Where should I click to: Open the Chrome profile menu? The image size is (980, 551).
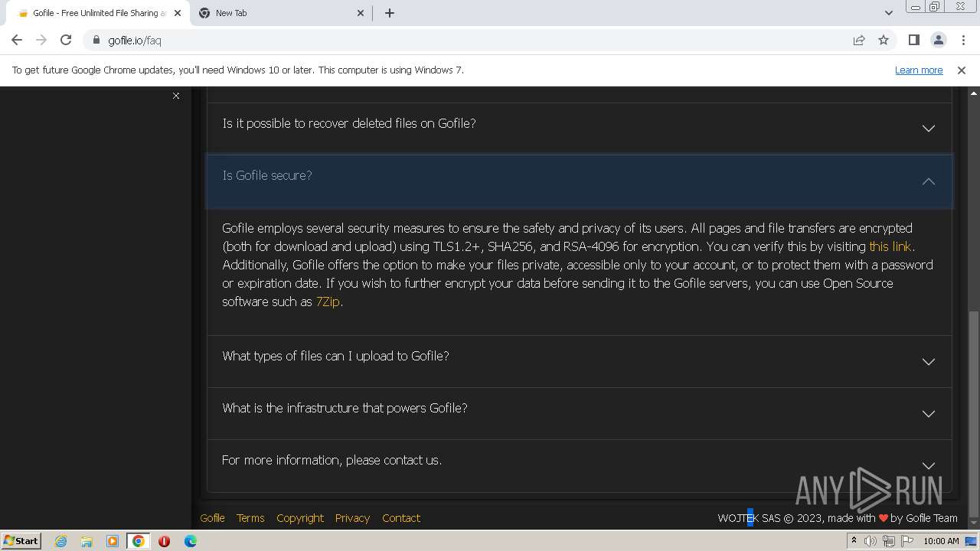[938, 40]
